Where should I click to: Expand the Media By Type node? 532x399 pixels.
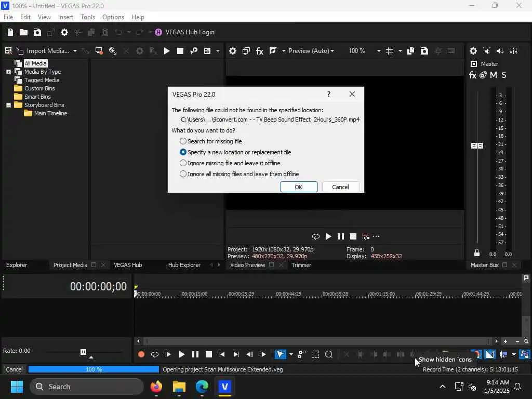(8, 72)
